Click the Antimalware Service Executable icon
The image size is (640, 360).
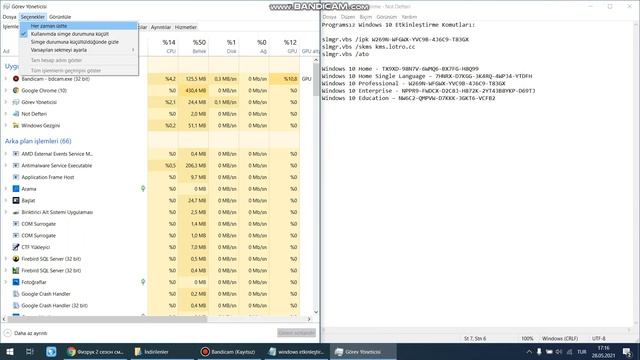(x=16, y=165)
